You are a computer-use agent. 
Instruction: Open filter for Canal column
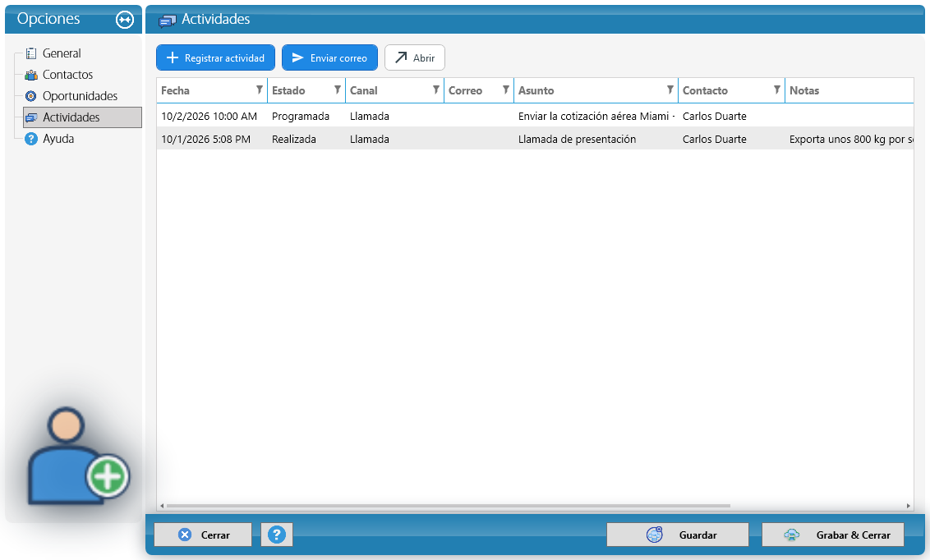coord(436,90)
